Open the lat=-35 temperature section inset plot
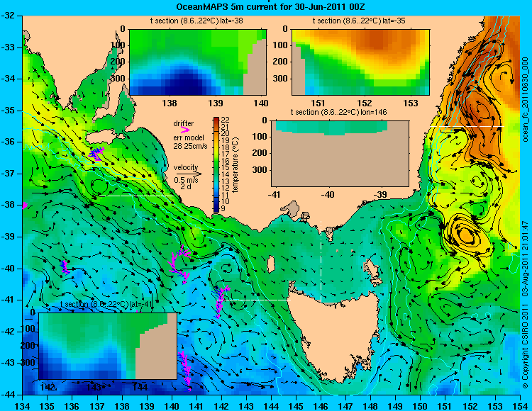 [x=360, y=62]
